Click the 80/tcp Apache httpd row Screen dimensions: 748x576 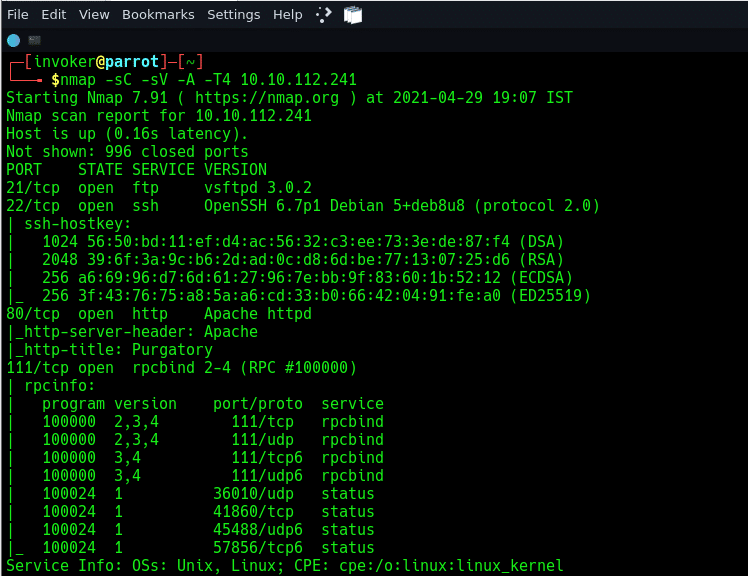pyautogui.click(x=159, y=314)
